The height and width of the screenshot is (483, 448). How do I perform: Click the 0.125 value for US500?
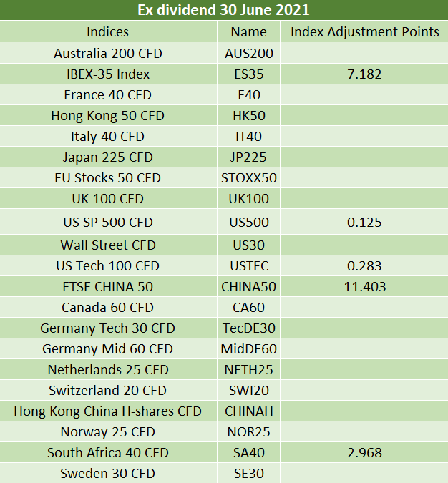pyautogui.click(x=364, y=223)
